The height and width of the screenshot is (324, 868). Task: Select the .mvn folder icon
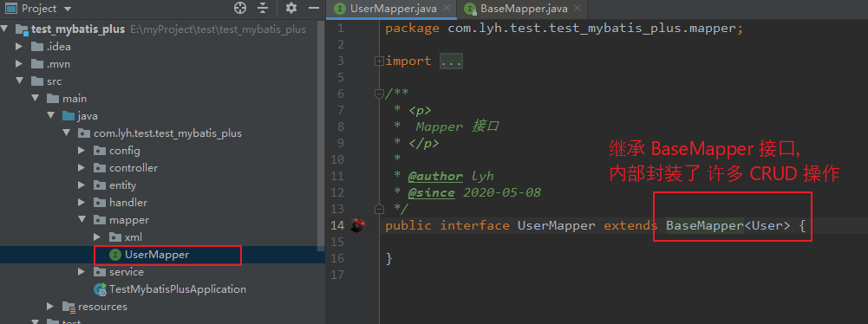coord(37,64)
